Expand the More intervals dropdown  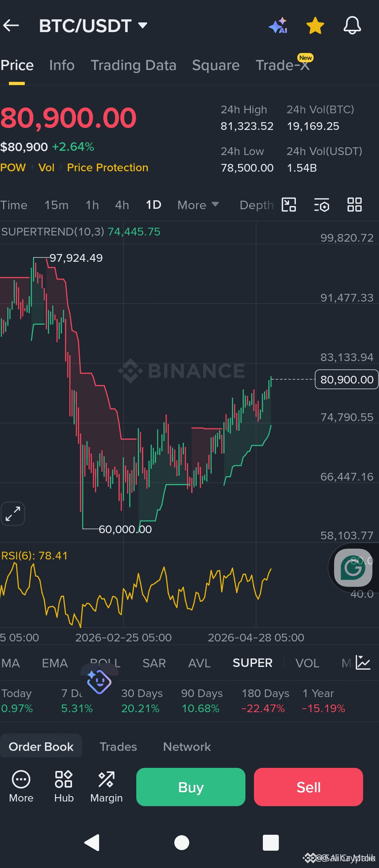(x=198, y=205)
